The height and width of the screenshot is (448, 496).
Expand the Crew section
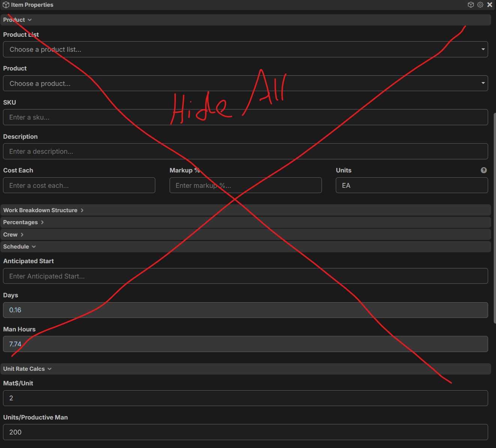(x=13, y=235)
